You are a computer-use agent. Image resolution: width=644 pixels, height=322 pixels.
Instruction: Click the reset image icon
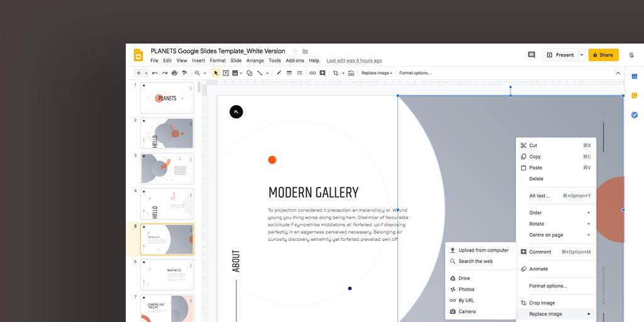tap(351, 73)
